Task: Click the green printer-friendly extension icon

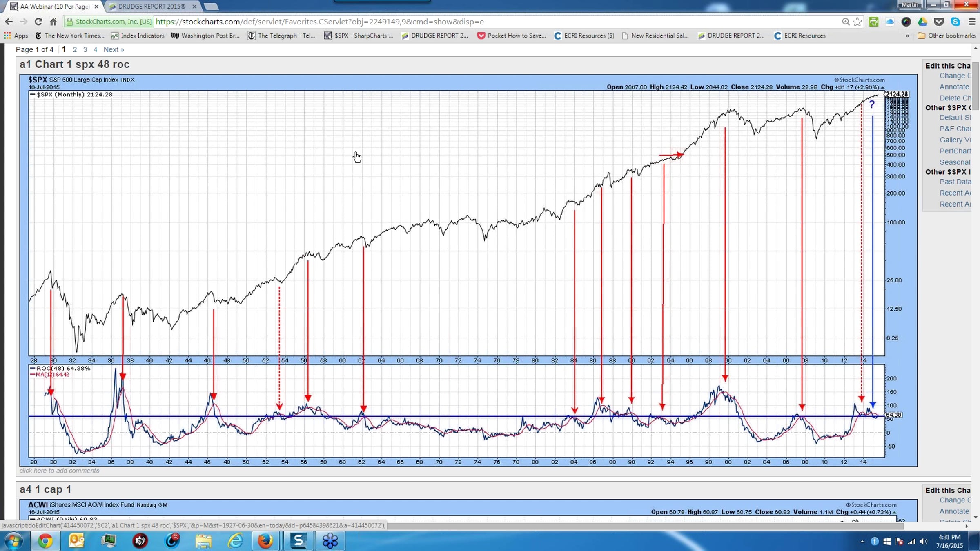Action: click(x=873, y=22)
